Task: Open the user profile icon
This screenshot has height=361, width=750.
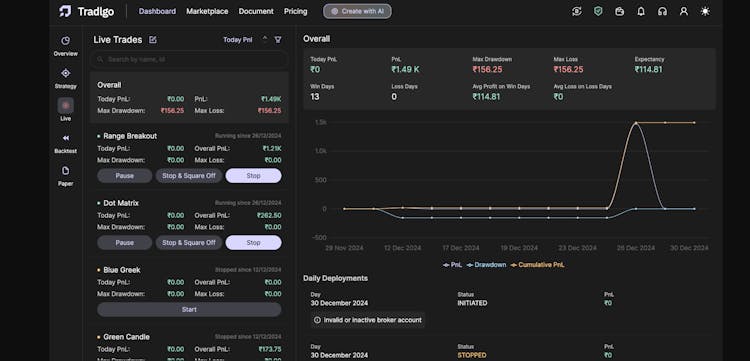Action: pyautogui.click(x=684, y=11)
